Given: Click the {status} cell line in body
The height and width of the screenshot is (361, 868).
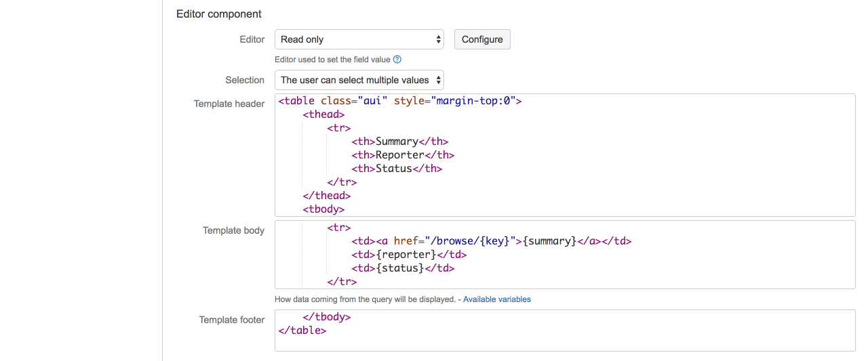Looking at the screenshot, I should click(403, 268).
